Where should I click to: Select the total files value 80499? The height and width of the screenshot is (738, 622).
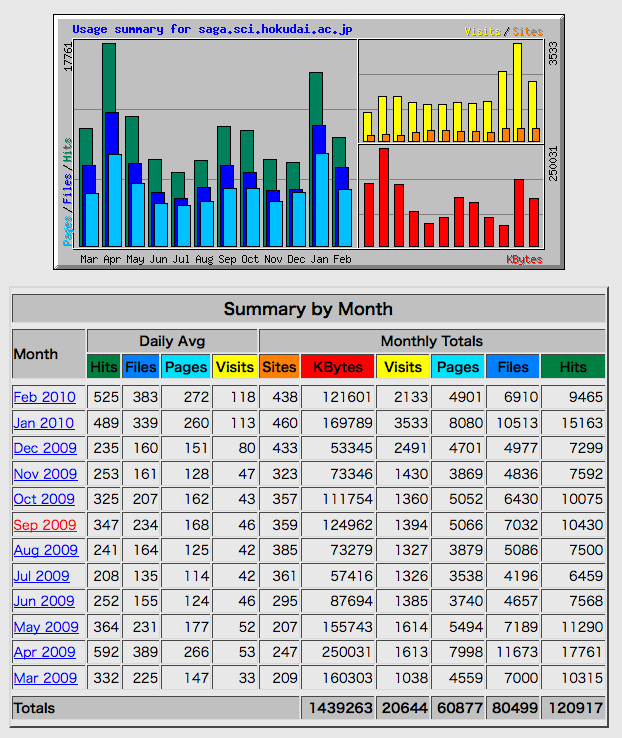[514, 708]
